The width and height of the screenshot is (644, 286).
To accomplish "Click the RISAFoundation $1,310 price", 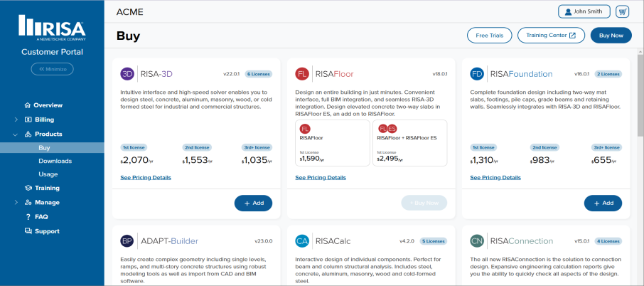I will (485, 160).
